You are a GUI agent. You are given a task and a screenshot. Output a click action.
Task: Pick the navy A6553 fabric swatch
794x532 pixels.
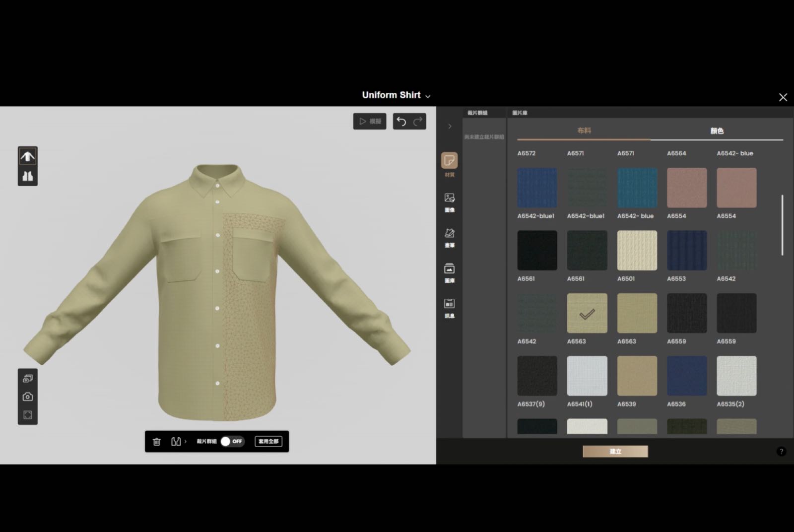pos(687,250)
